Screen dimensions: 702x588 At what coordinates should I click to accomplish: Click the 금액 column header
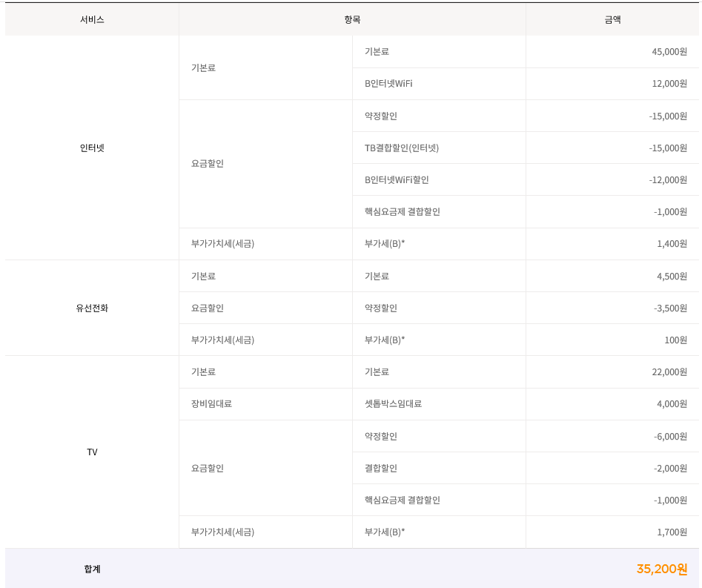(612, 20)
